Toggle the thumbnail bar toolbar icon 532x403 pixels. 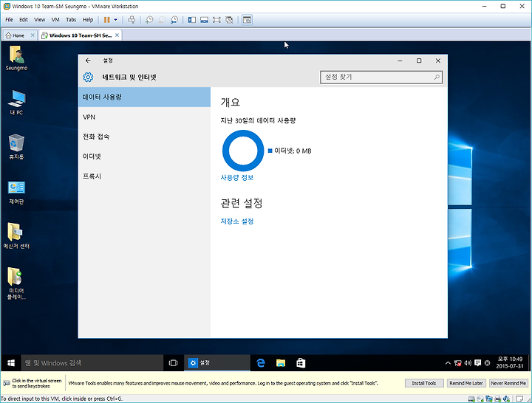pyautogui.click(x=204, y=20)
